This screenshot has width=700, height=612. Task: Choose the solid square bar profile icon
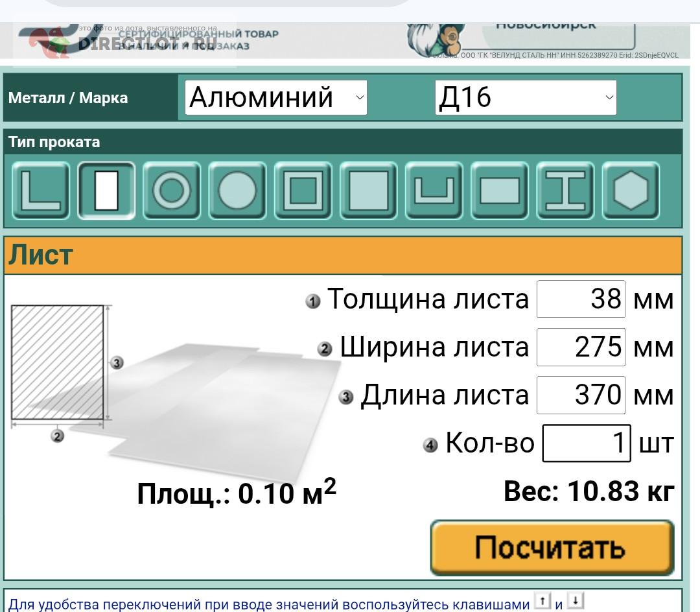point(368,191)
